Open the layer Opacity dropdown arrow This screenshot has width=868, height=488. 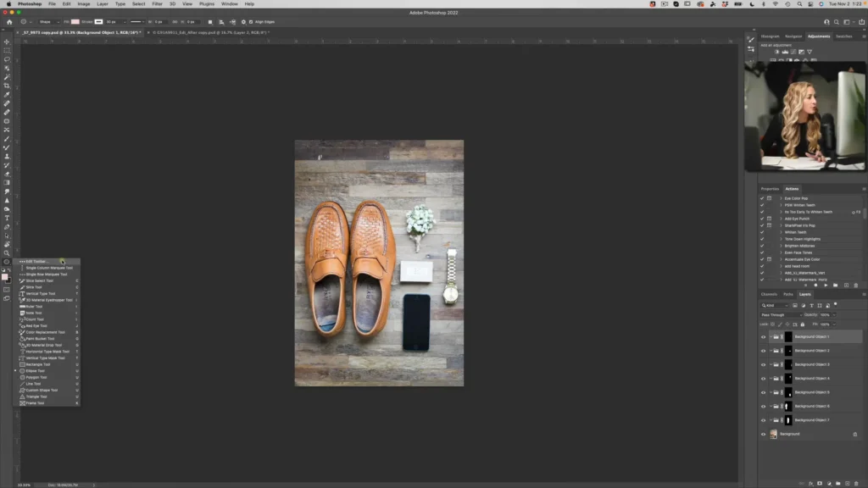point(834,315)
